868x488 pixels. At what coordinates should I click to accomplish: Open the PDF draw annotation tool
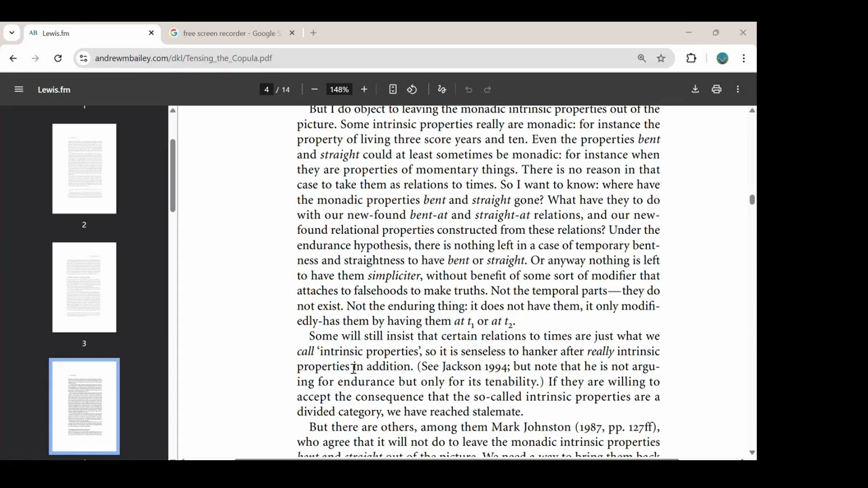[442, 89]
